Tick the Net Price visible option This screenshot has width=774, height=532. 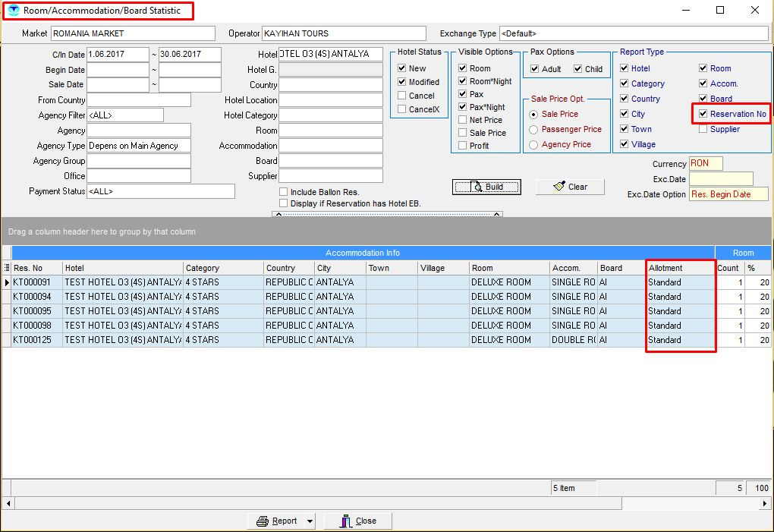463,120
